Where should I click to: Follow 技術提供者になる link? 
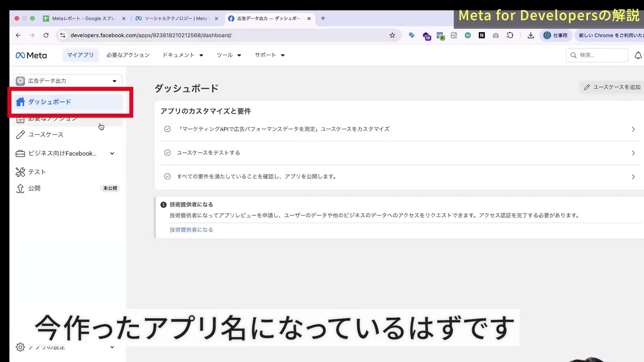(191, 230)
